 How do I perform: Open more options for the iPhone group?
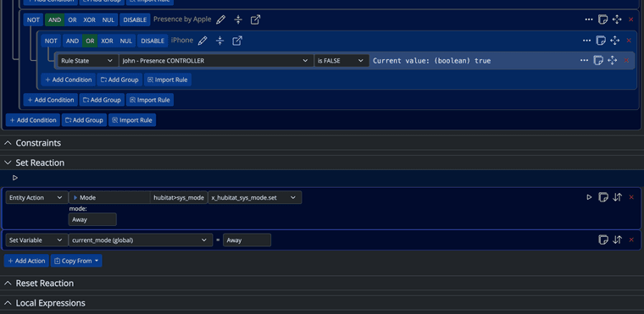(x=587, y=41)
